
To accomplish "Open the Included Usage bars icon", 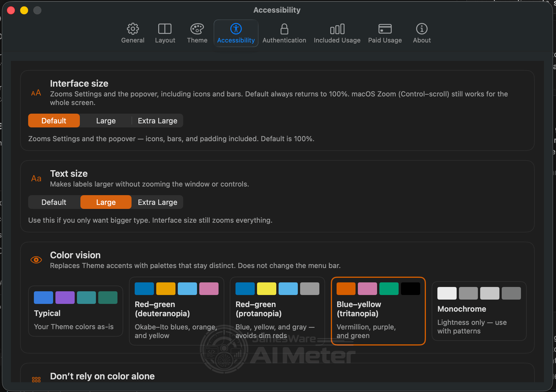I will pyautogui.click(x=337, y=29).
